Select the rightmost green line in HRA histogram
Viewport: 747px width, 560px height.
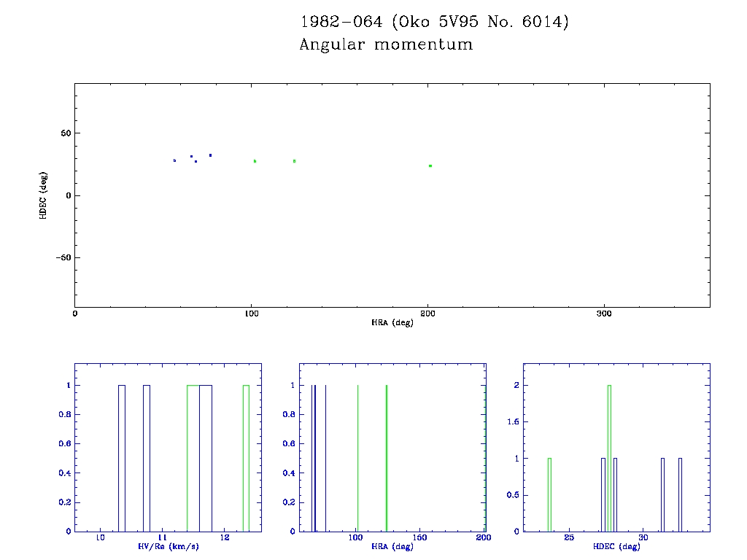coord(386,458)
